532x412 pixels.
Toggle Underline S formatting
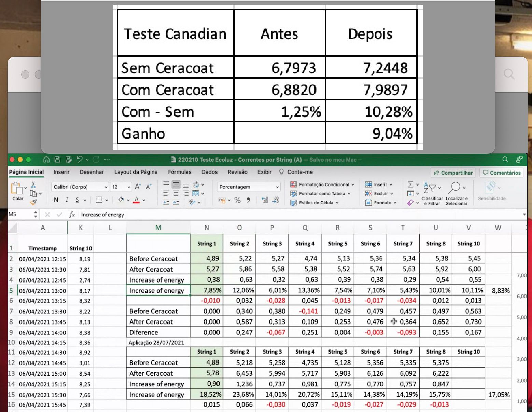(x=78, y=200)
